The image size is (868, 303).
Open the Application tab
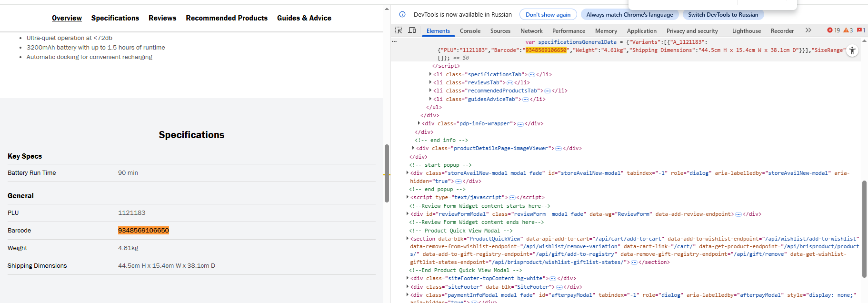click(641, 31)
